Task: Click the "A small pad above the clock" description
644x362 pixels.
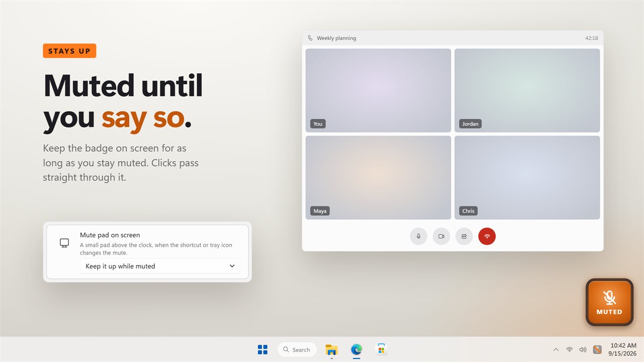Action: [156, 249]
